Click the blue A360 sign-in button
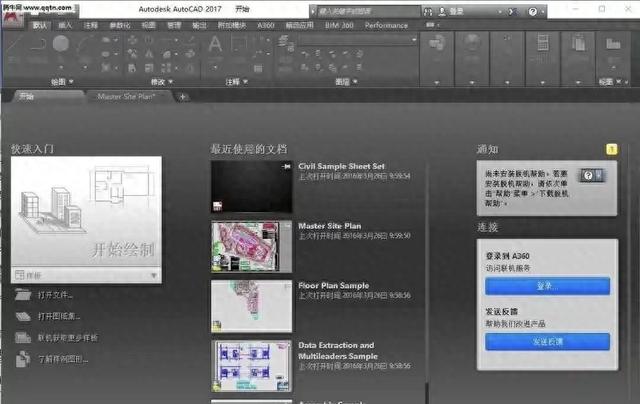 point(547,287)
